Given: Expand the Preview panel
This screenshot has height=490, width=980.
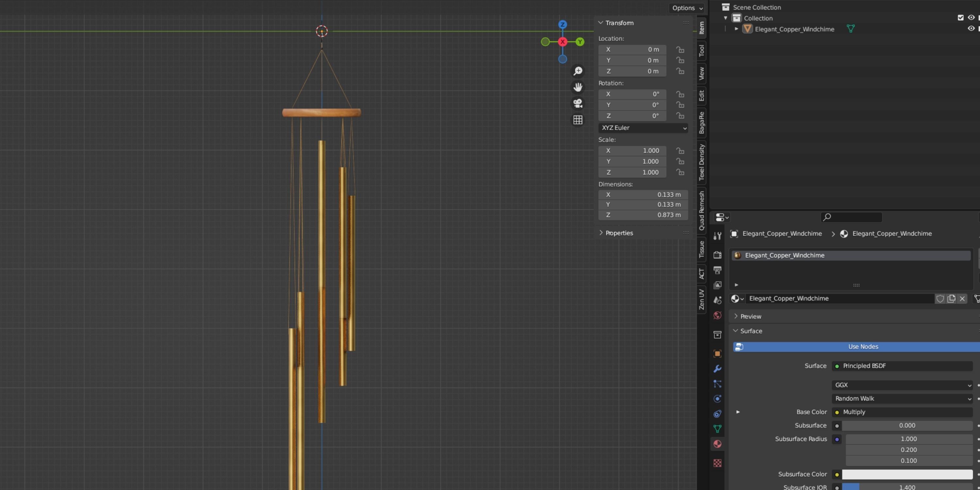Looking at the screenshot, I should tap(750, 316).
